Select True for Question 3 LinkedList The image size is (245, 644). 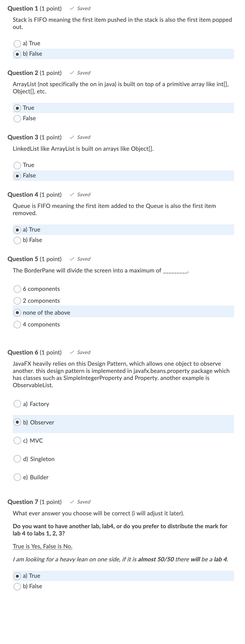click(x=17, y=165)
